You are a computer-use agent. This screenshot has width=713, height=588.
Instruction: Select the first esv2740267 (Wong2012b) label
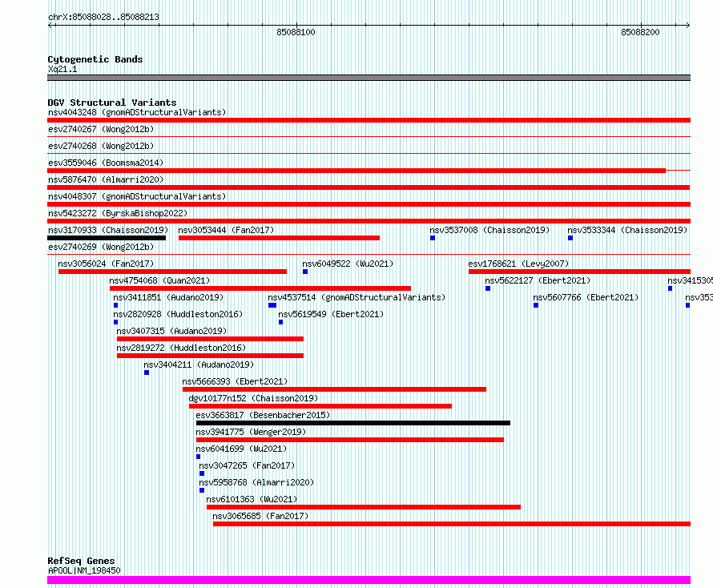click(101, 129)
